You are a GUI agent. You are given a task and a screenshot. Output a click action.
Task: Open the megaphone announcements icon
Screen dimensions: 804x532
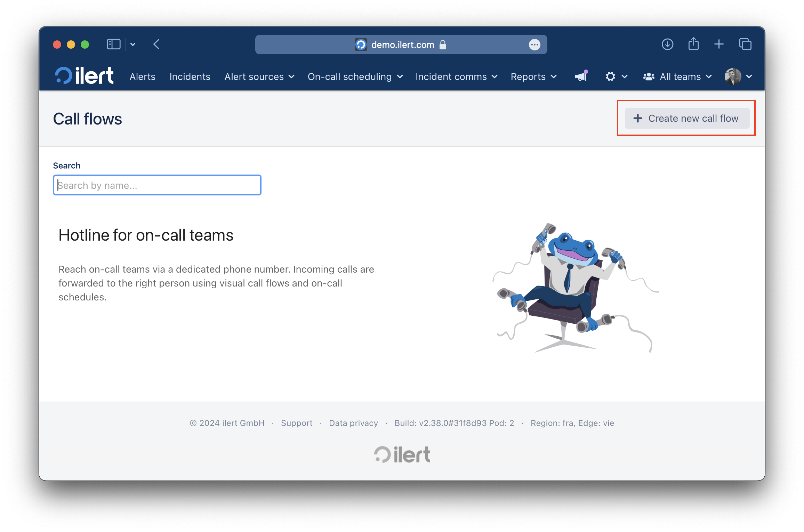tap(581, 76)
